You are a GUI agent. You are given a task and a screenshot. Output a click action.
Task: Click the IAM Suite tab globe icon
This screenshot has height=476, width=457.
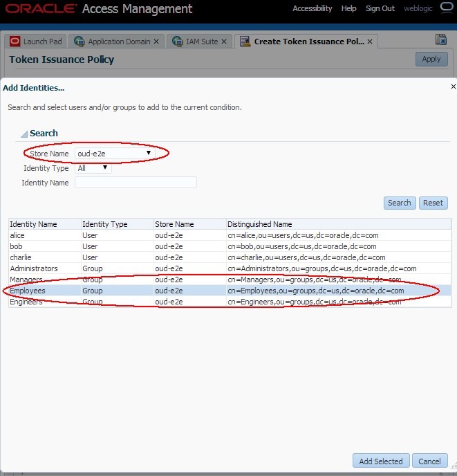click(177, 41)
